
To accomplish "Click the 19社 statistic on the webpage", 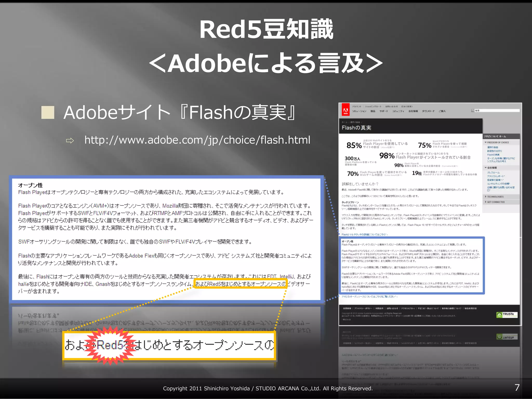I will tap(417, 173).
